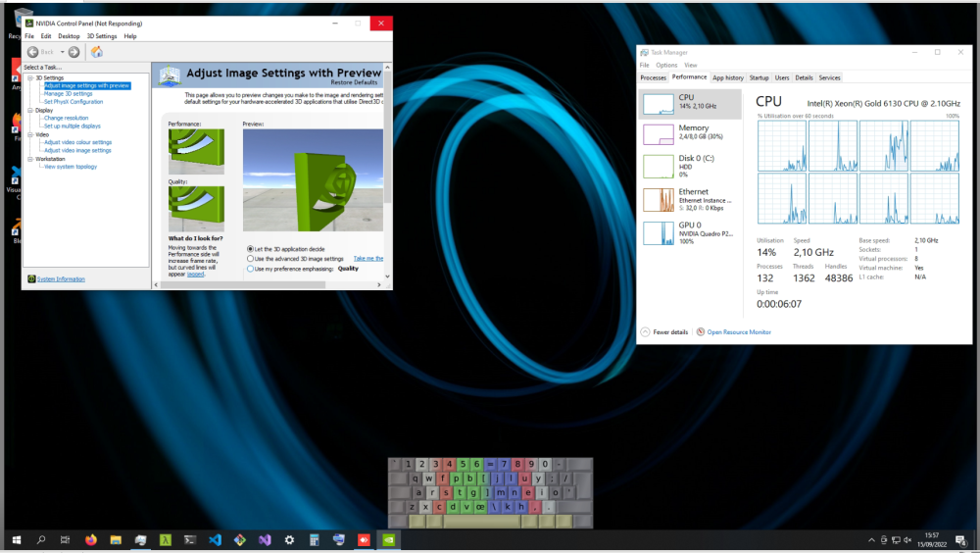Open View menu in Task Manager

pyautogui.click(x=690, y=65)
